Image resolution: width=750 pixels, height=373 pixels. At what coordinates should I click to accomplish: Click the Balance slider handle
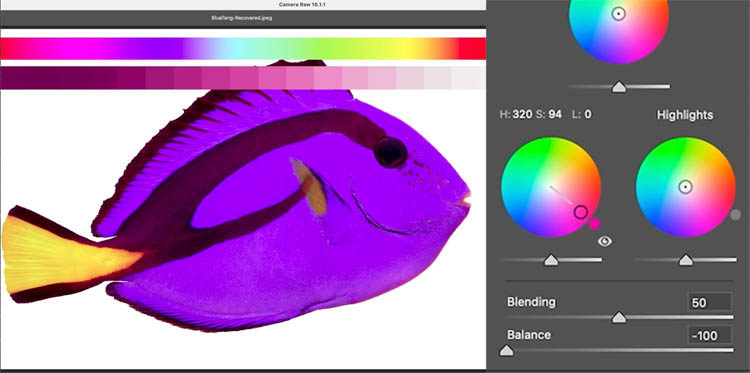pos(506,351)
